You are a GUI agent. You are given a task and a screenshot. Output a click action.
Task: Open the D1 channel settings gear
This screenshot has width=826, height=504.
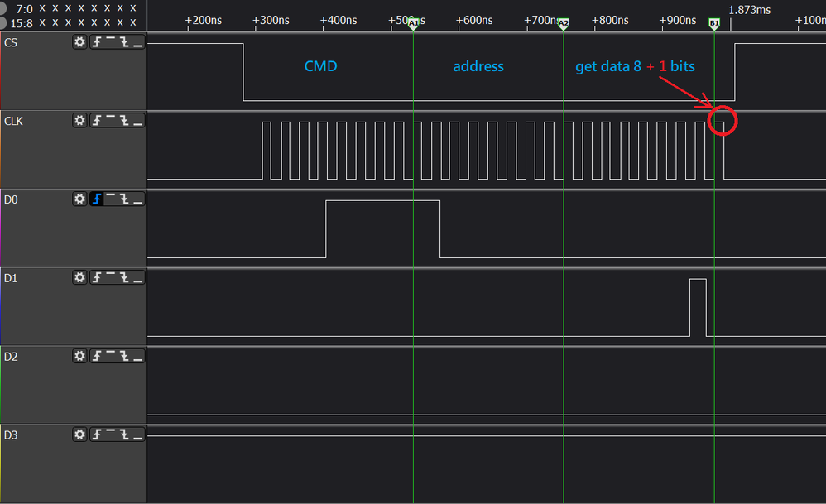79,277
